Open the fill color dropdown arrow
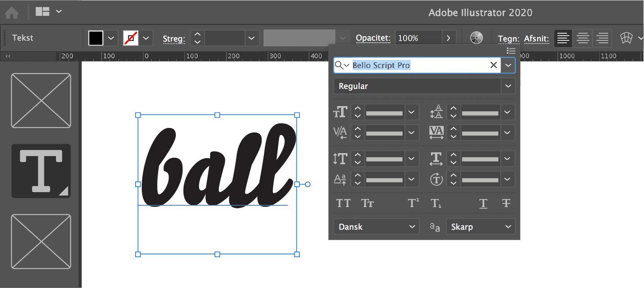The height and width of the screenshot is (288, 644). 111,38
